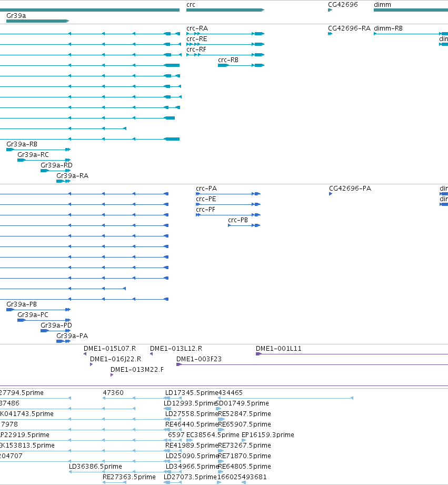The image size is (448, 485).
Task: Click the CG42696-RA transcript label
Action: 349,28
